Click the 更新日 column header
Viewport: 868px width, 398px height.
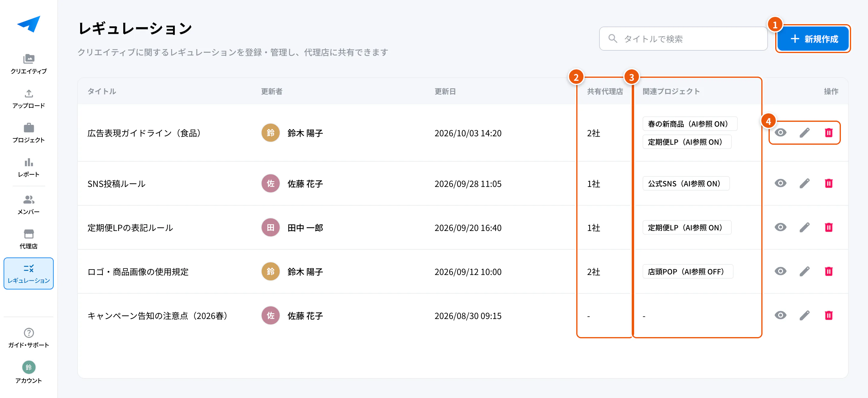click(445, 91)
